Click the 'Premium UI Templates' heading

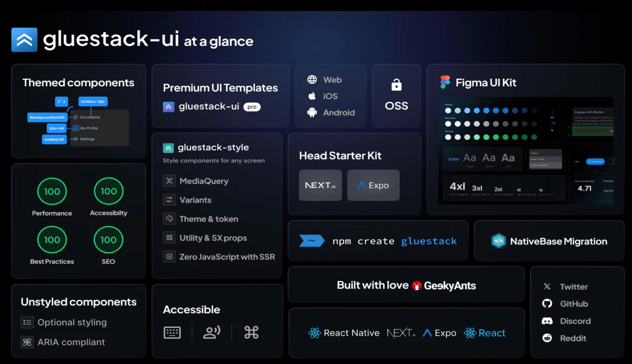pyautogui.click(x=220, y=88)
